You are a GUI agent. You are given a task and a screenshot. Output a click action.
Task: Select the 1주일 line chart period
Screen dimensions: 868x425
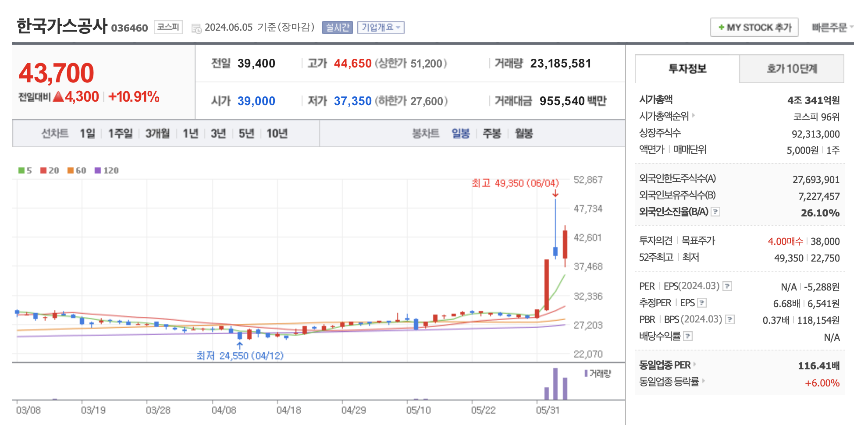[120, 133]
